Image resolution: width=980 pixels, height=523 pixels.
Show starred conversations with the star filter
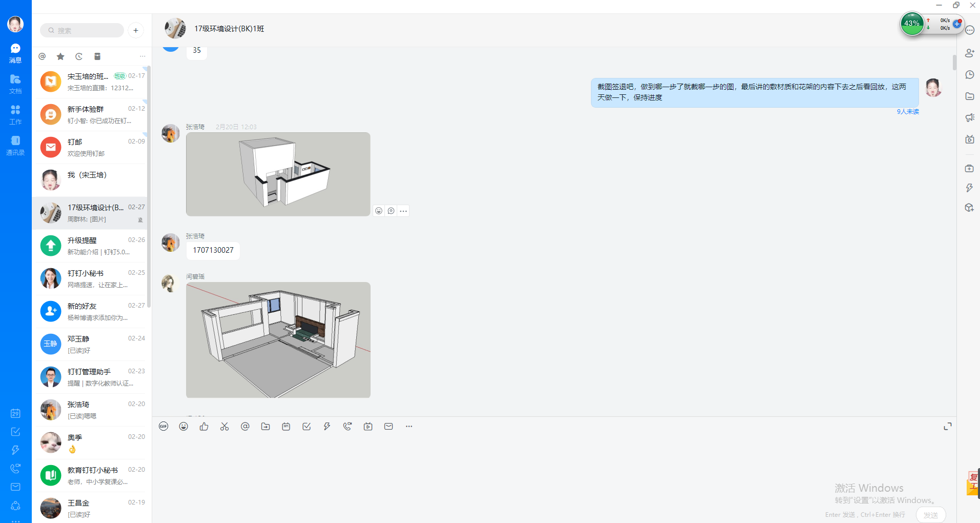(60, 56)
